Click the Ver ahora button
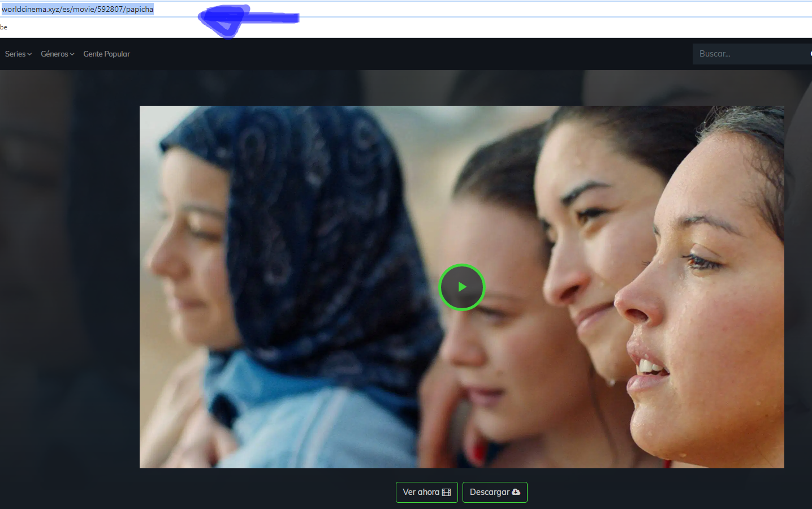The width and height of the screenshot is (812, 509). 427,492
